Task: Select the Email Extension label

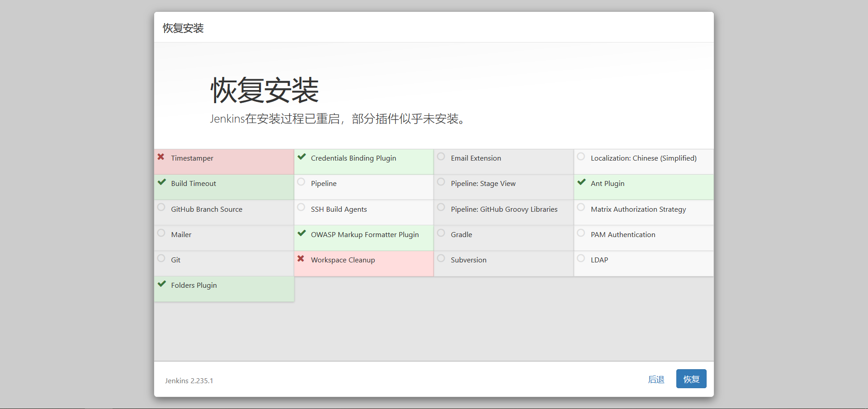Action: coord(476,158)
